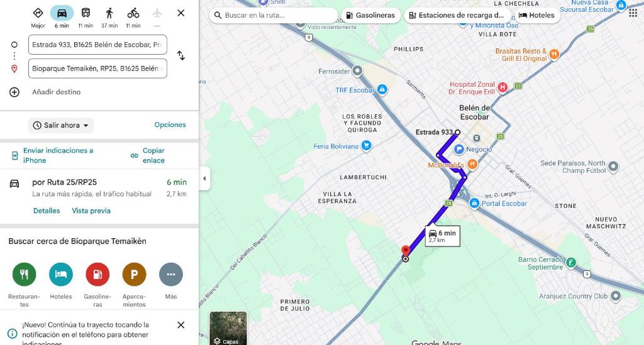Search nearby Gasolineras with red pump icon

tap(97, 275)
